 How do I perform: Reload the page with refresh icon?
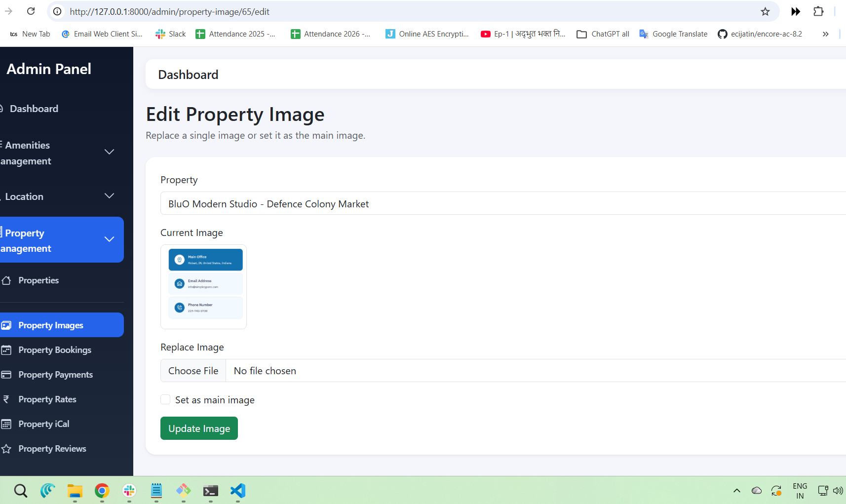pos(31,11)
